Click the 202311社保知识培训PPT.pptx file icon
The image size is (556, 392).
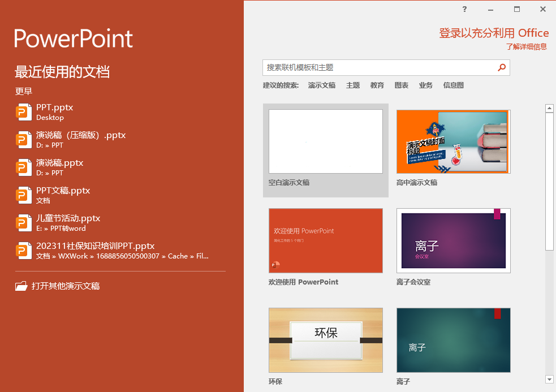(24, 250)
